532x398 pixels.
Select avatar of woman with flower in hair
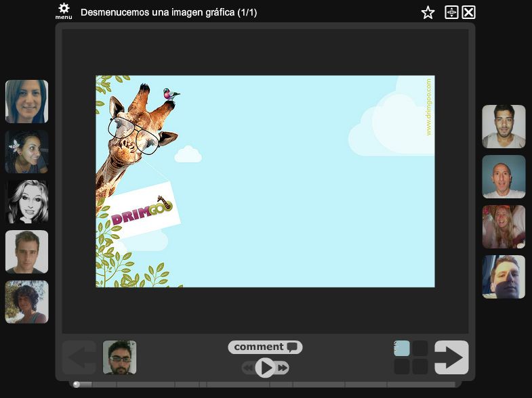tap(27, 152)
